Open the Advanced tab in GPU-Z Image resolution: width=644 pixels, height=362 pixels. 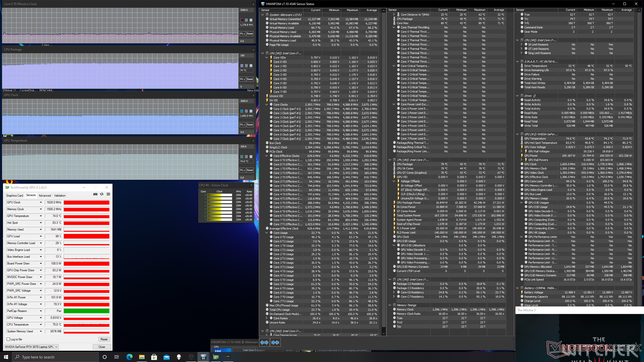45,195
